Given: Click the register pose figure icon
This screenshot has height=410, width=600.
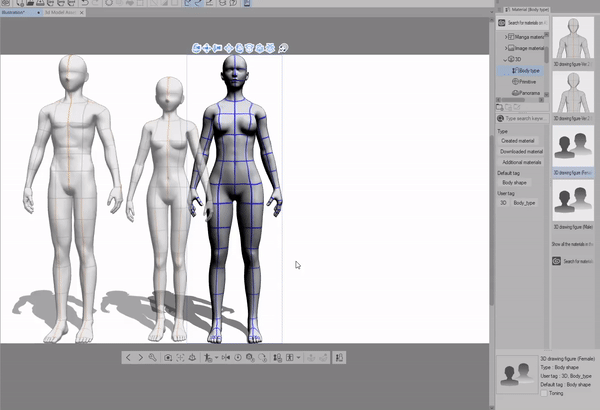Looking at the screenshot, I should point(207,358).
